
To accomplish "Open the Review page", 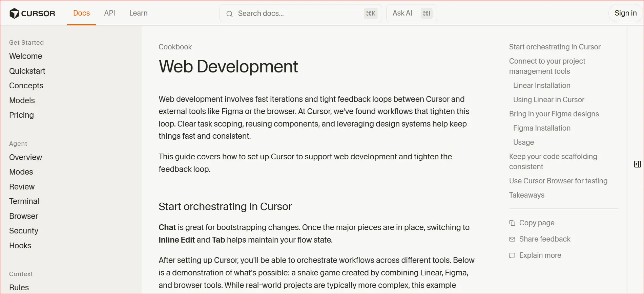I will (x=22, y=187).
